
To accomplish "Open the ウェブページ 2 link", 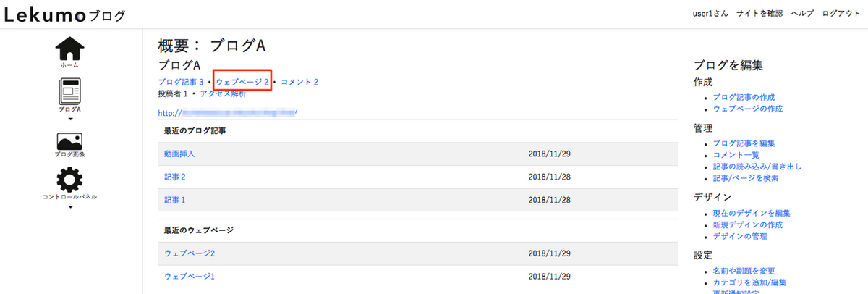I will pyautogui.click(x=242, y=83).
